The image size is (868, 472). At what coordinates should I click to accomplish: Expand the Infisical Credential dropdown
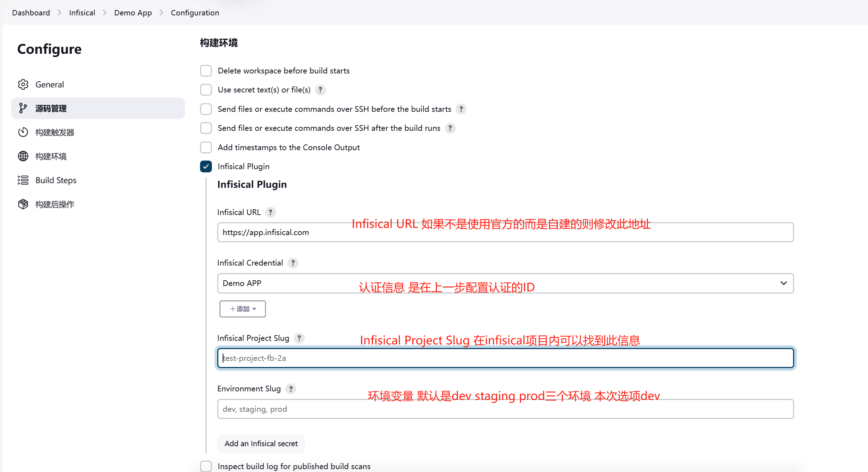click(506, 283)
